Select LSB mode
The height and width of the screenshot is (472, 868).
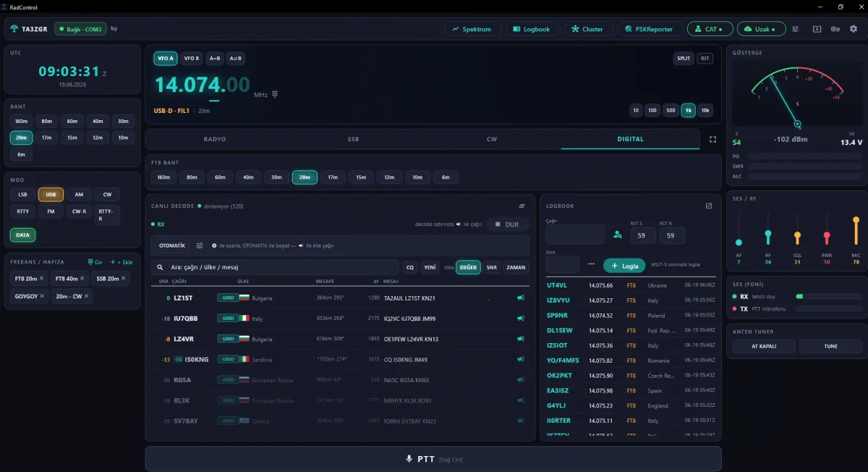click(23, 194)
